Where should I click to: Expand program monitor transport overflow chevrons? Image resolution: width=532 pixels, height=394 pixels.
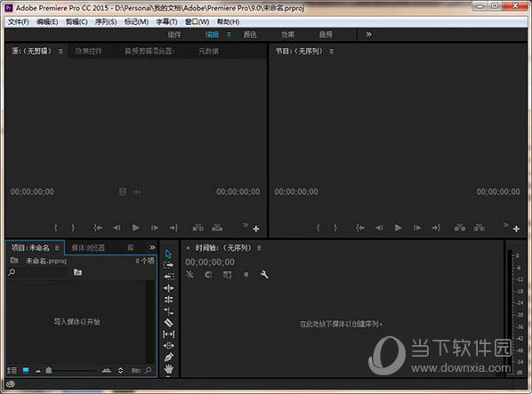pos(505,225)
